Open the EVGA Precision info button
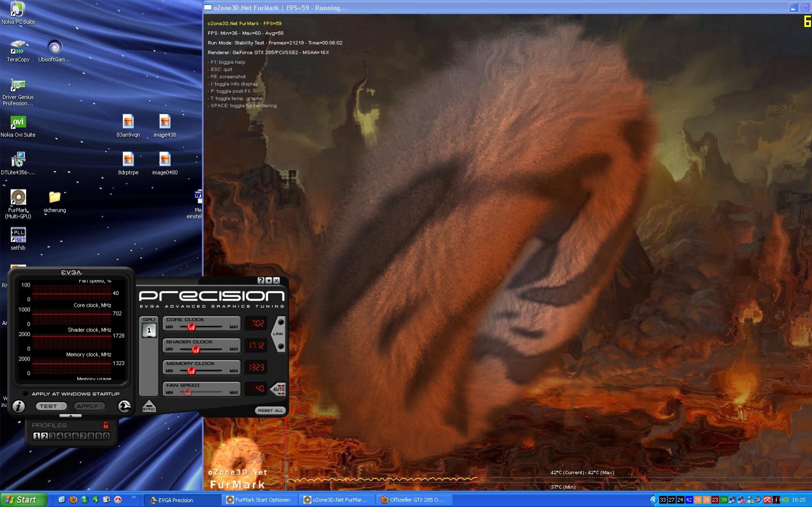The image size is (812, 507). tap(18, 406)
